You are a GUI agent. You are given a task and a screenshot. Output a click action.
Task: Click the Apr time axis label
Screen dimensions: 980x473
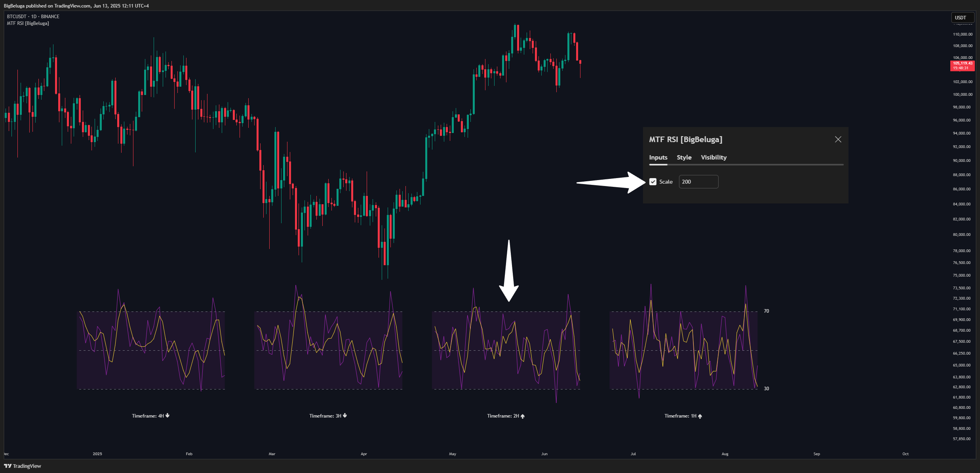click(364, 454)
